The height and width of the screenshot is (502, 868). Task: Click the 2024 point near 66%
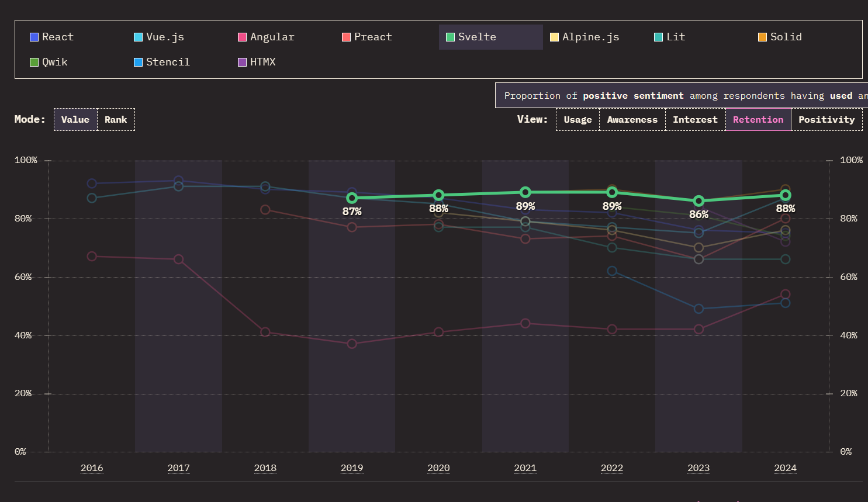click(786, 259)
